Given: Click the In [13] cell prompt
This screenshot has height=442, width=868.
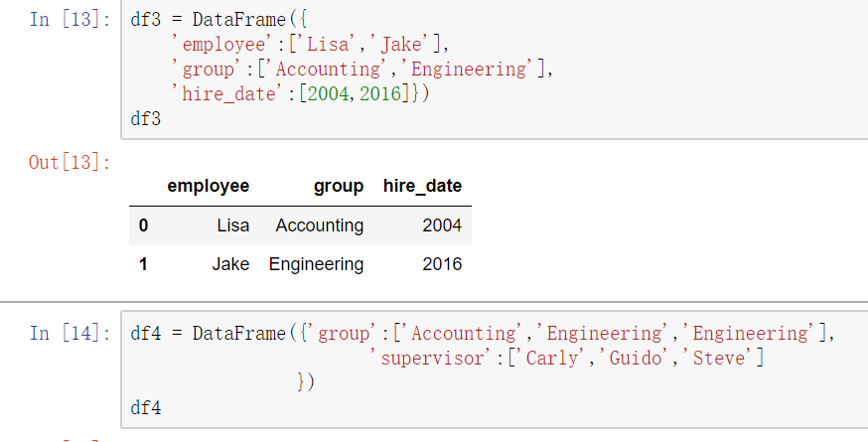Looking at the screenshot, I should [x=70, y=20].
